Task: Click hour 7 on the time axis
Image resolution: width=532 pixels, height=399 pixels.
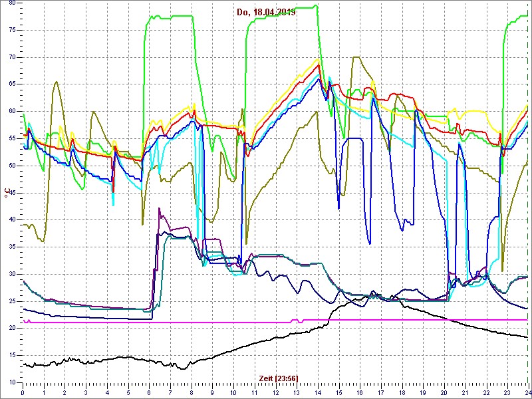Action: (170, 392)
